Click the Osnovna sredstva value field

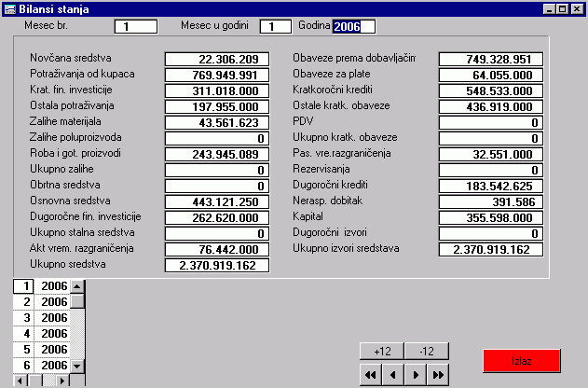217,201
